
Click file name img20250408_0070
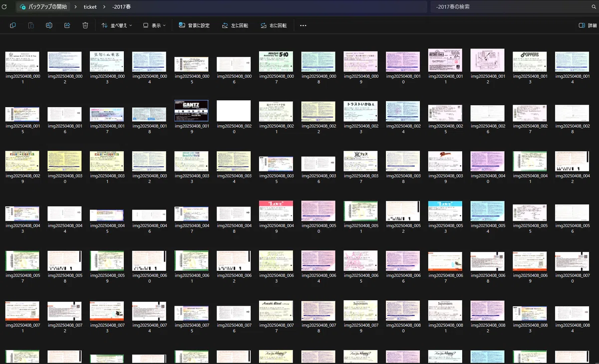572,278
